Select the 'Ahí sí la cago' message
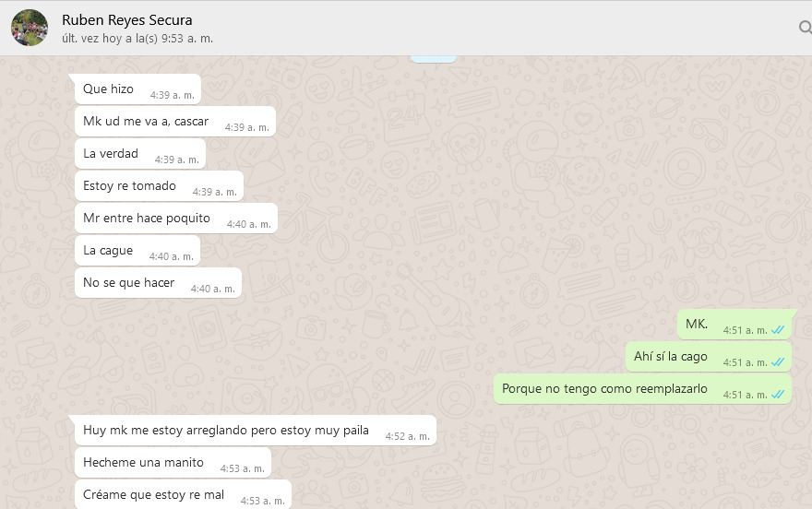 709,357
